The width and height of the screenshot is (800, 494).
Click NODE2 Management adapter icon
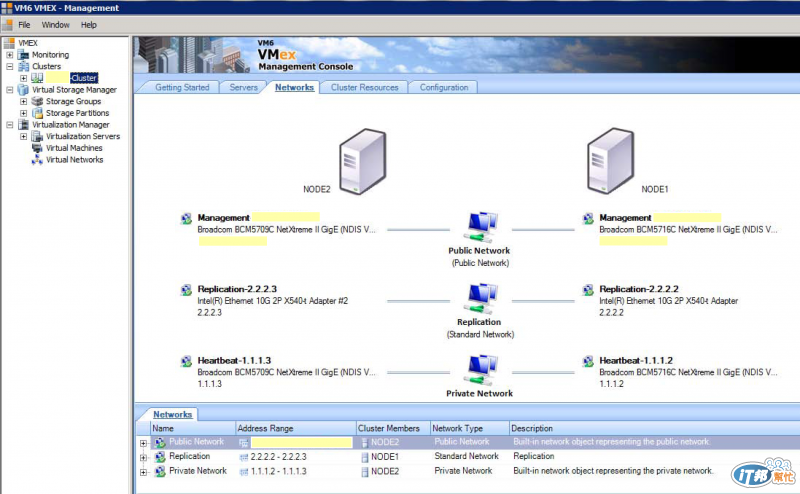(x=186, y=219)
